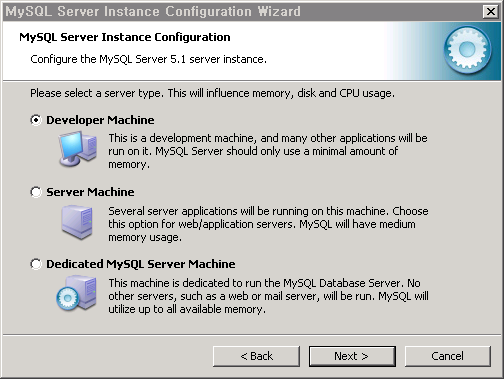Click the Developer Machine desktop computer icon
The image size is (504, 379).
pos(78,149)
